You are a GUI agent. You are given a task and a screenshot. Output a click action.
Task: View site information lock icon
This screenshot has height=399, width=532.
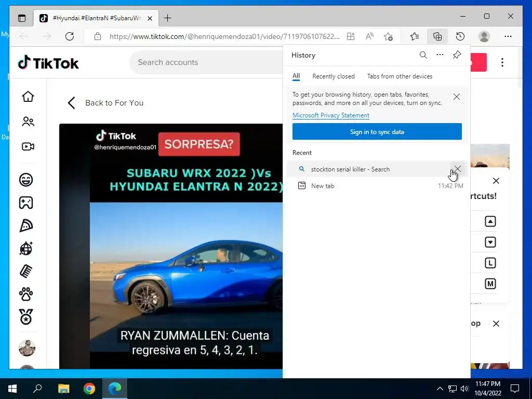click(98, 36)
